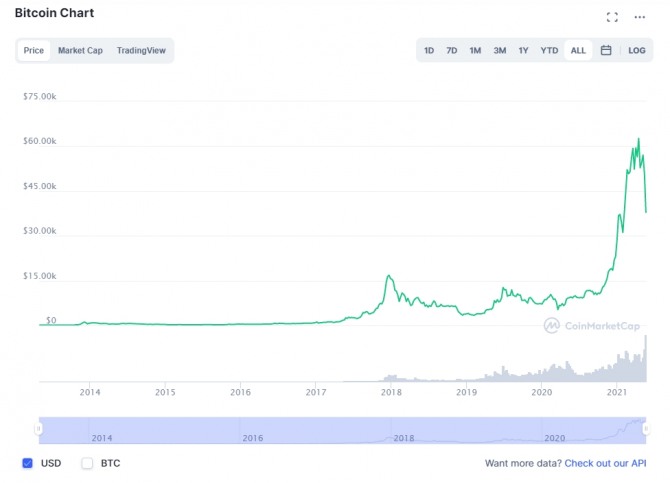This screenshot has height=483, width=670.
Task: Toggle LOG scale on chart
Action: click(637, 50)
